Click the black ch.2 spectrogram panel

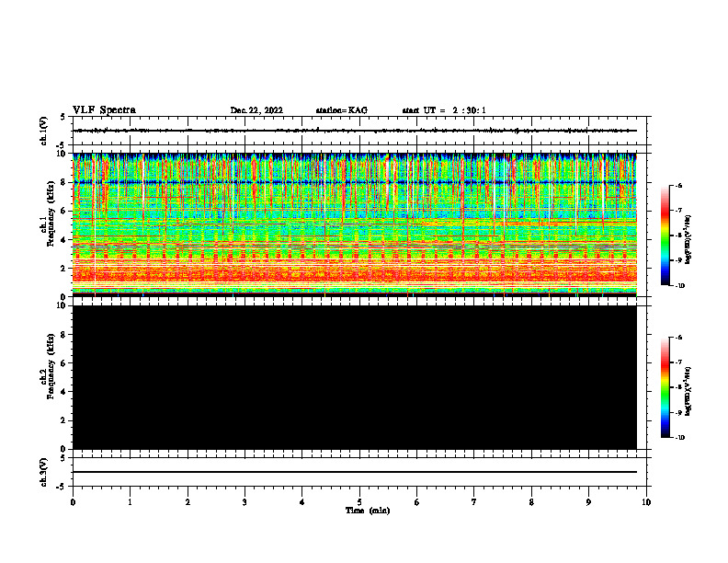tap(355, 377)
